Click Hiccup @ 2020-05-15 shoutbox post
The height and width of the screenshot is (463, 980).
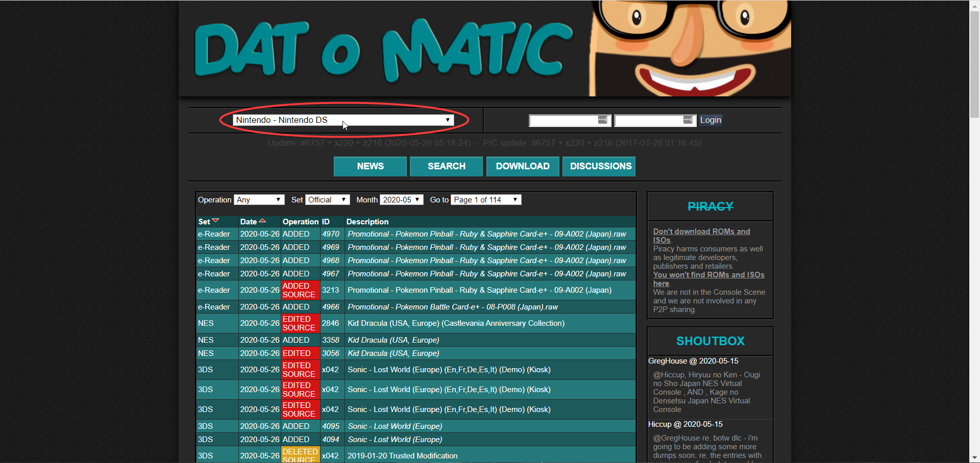tap(685, 424)
